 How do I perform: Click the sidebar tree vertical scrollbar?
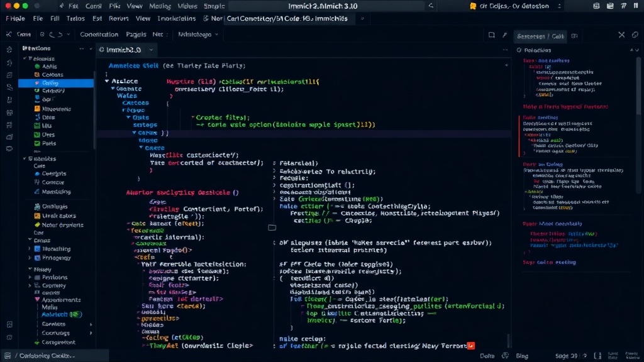(x=95, y=110)
